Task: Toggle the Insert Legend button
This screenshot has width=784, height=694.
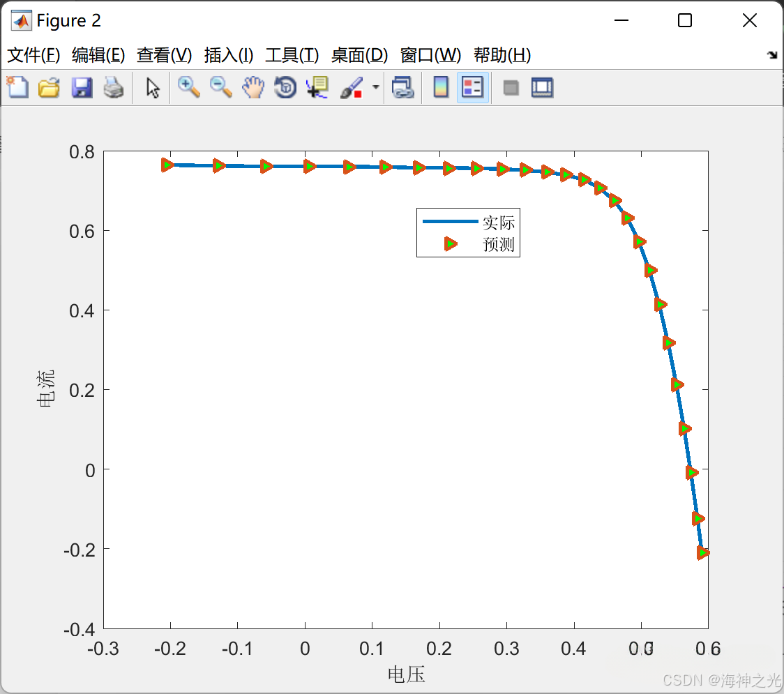Action: click(472, 87)
